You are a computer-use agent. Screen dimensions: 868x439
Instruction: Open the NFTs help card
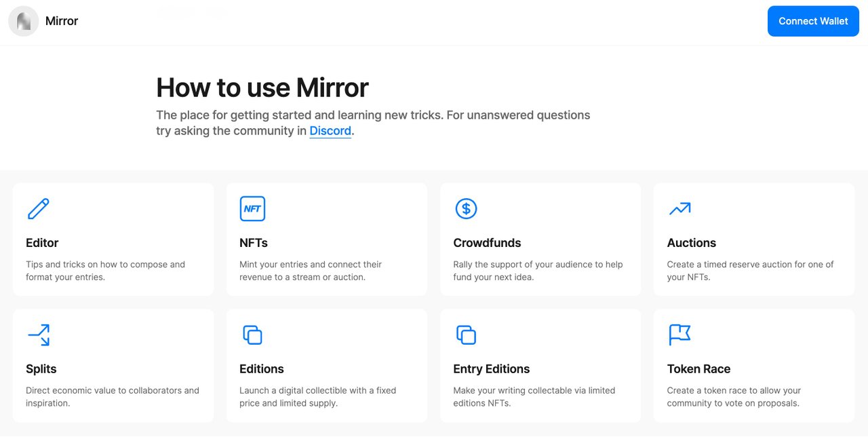coord(326,239)
